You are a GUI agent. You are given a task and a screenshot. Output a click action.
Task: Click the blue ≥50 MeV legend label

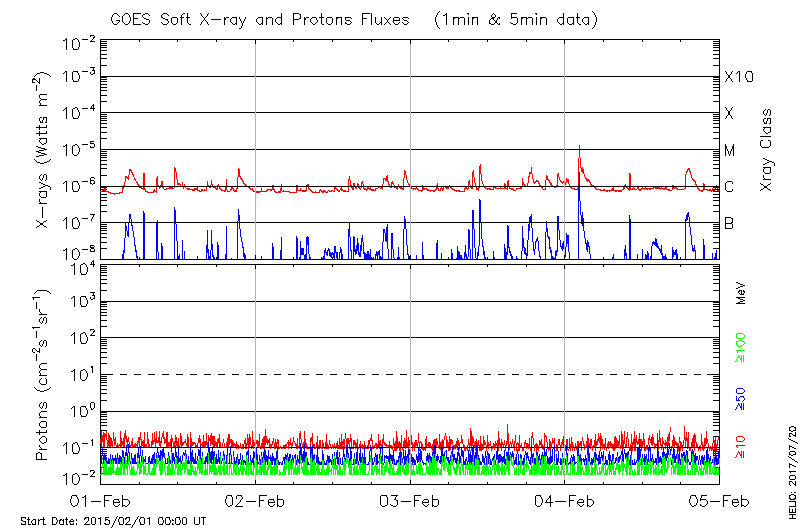741,397
